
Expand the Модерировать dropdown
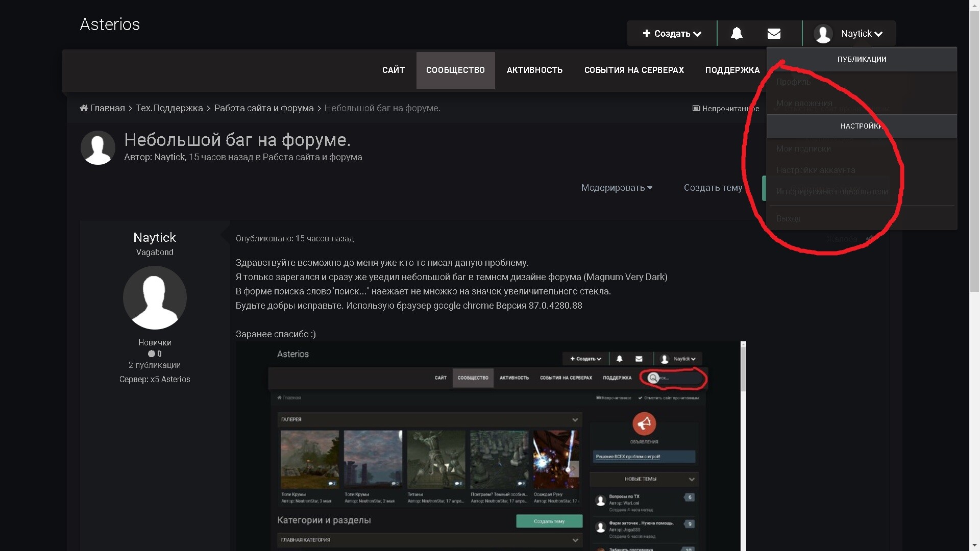[617, 188]
